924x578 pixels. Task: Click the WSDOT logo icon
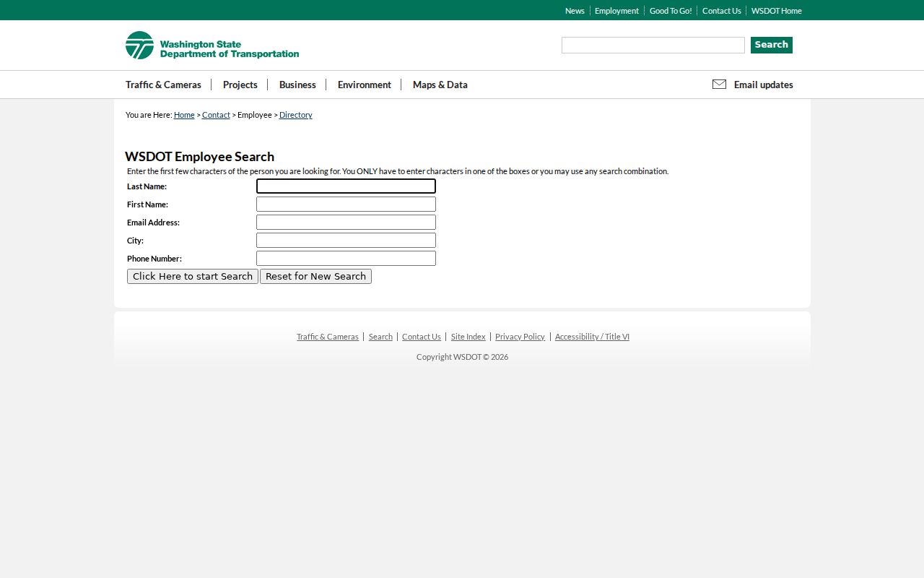tap(139, 45)
